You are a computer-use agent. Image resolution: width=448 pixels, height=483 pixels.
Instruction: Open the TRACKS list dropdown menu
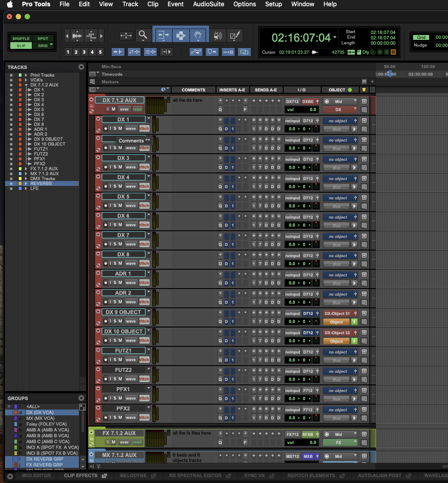[81, 67]
